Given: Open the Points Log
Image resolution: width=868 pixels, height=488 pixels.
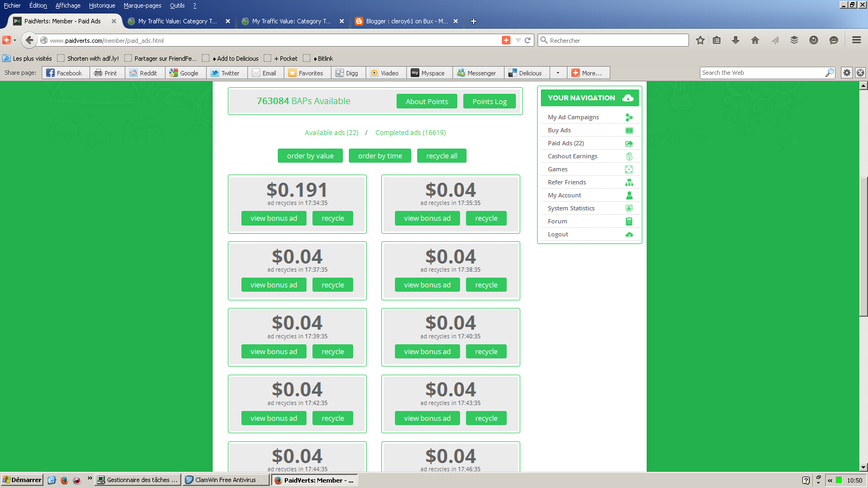Looking at the screenshot, I should [489, 101].
